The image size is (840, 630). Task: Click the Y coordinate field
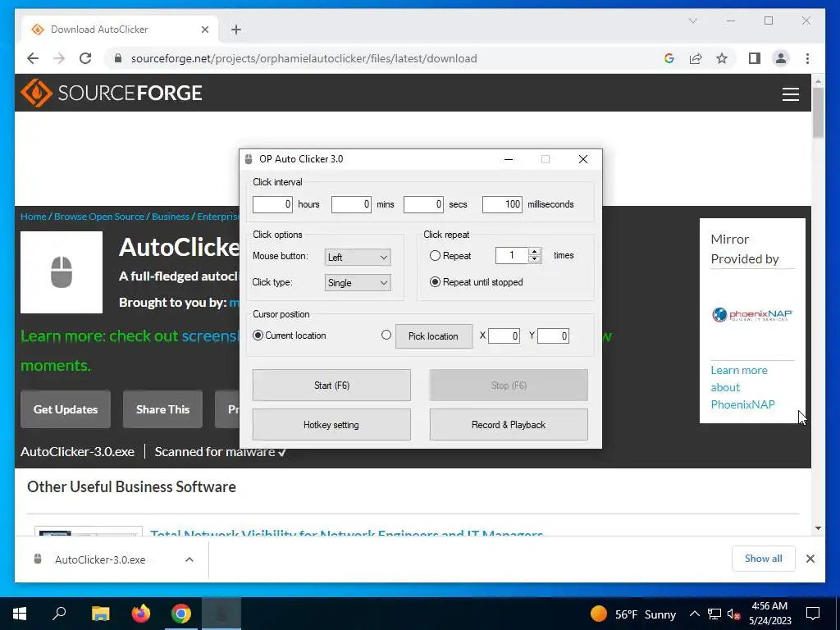click(x=553, y=336)
